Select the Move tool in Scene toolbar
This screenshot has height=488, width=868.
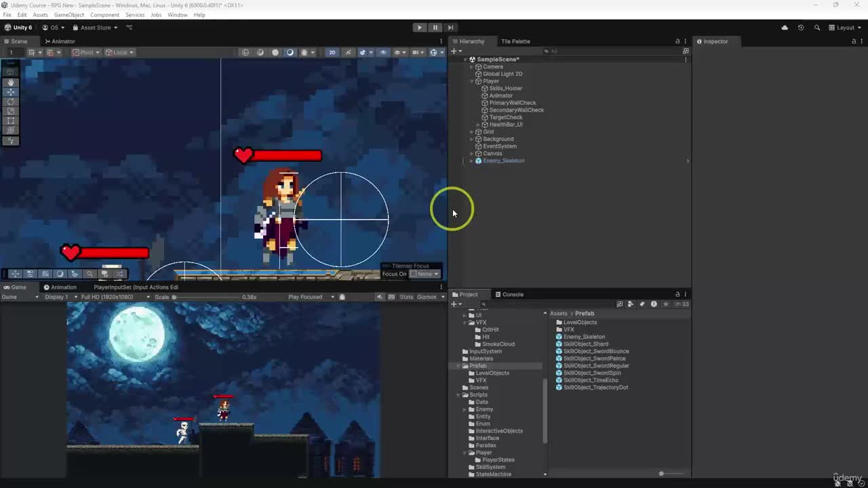pyautogui.click(x=11, y=91)
